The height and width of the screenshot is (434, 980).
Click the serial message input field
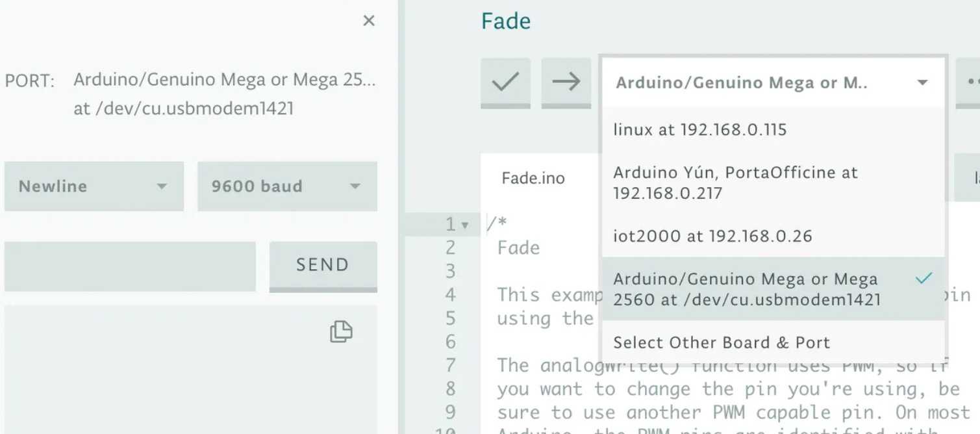click(x=130, y=266)
